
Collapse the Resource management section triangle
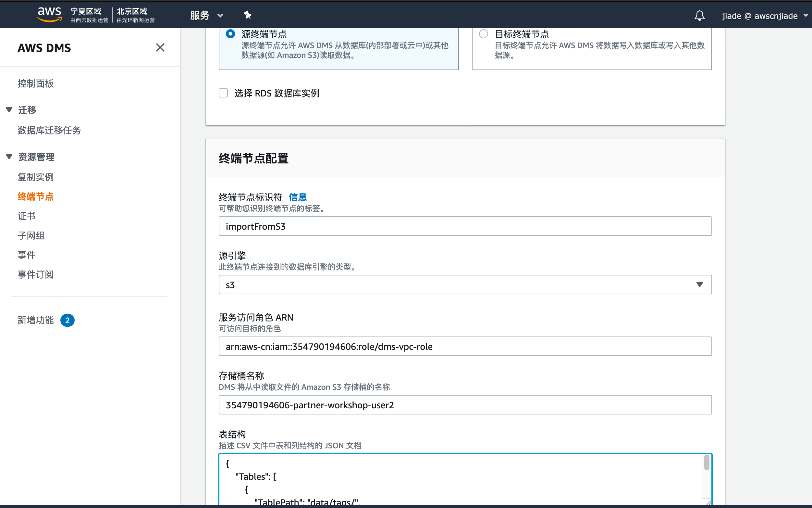(x=9, y=157)
